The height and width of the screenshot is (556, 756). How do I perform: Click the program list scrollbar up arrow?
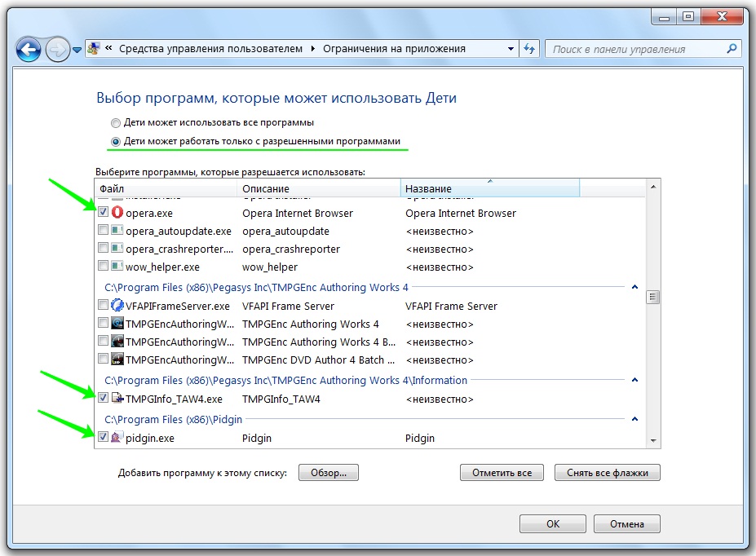(x=652, y=187)
